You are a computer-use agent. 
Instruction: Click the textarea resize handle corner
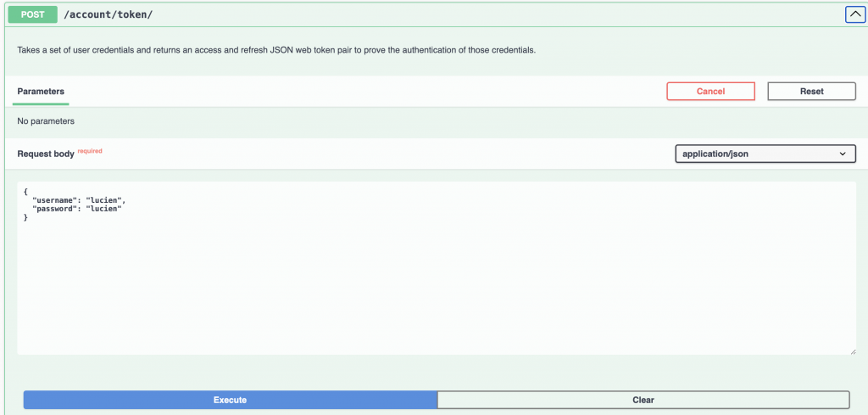(853, 351)
